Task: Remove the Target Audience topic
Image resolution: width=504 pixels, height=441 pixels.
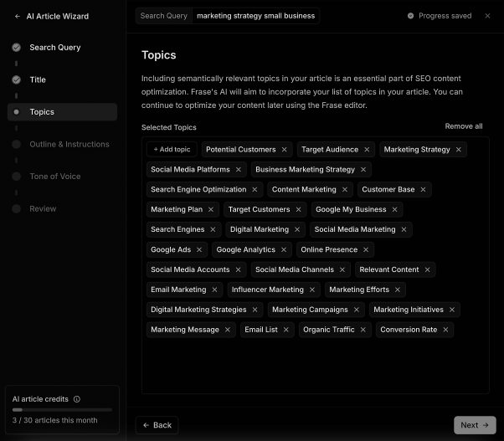Action: [367, 150]
